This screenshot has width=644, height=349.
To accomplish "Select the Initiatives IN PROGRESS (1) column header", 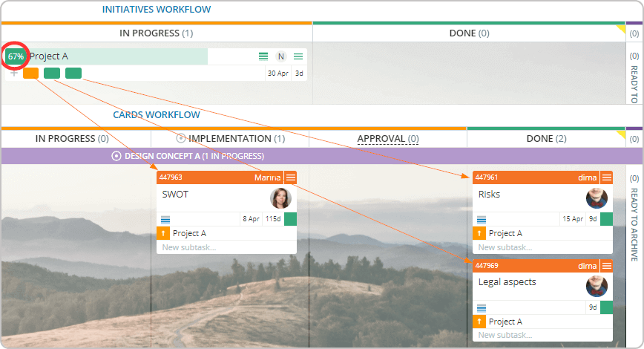I will [157, 33].
